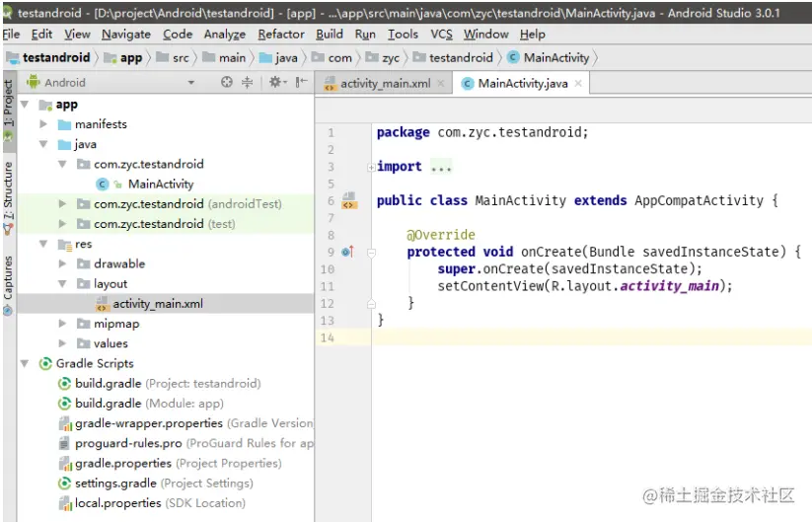Click the Android robot icon in view selector
This screenshot has height=522, width=812.
point(34,82)
